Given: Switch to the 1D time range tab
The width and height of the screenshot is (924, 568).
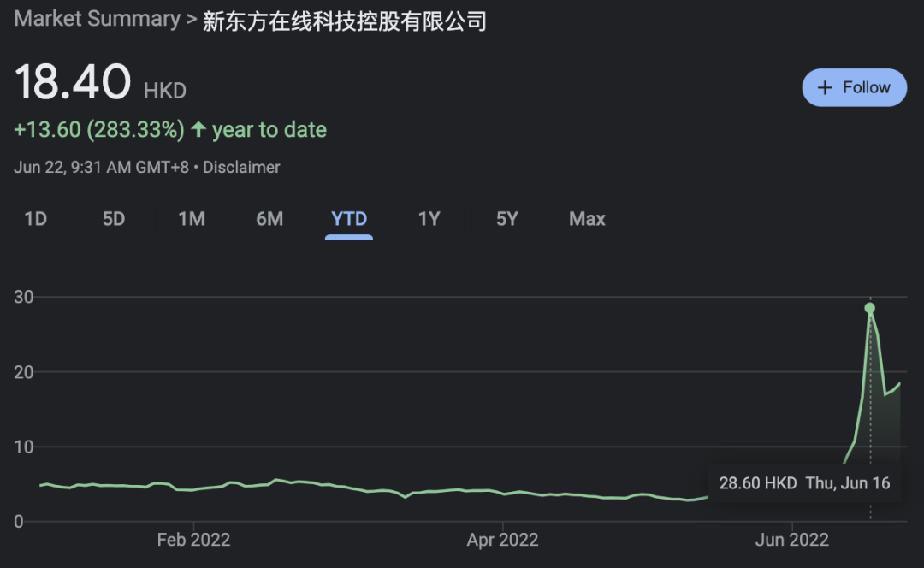Looking at the screenshot, I should 35,219.
